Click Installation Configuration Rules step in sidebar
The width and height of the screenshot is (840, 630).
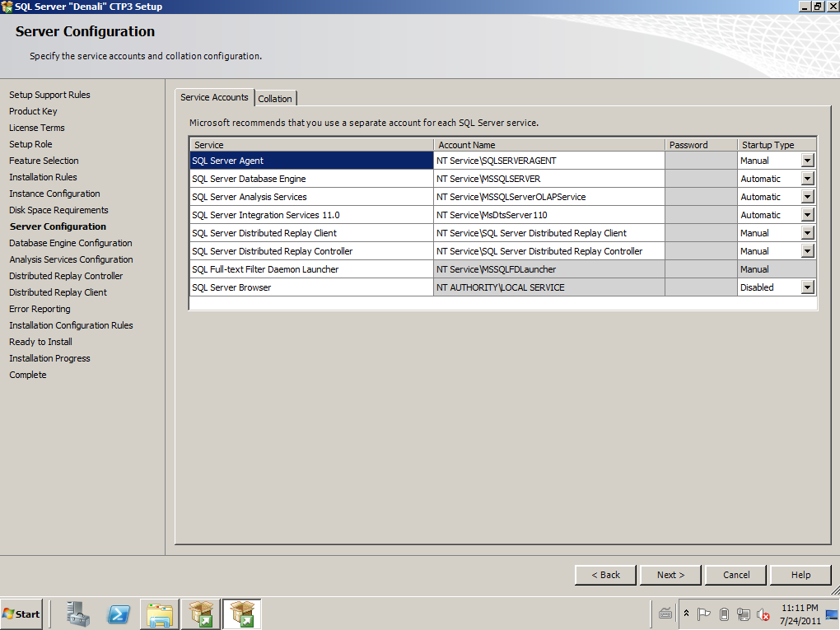point(71,325)
